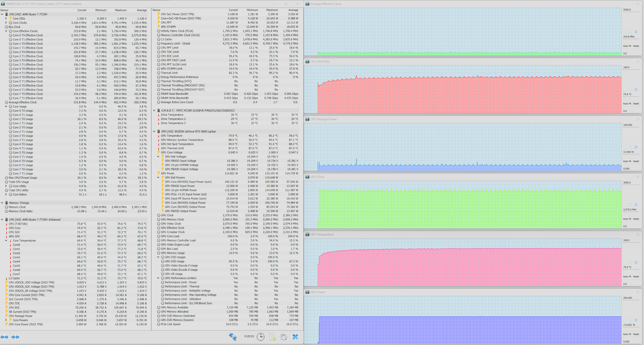Click the icon beside GPU Memory Available
This screenshot has width=644, height=345.
[158, 307]
